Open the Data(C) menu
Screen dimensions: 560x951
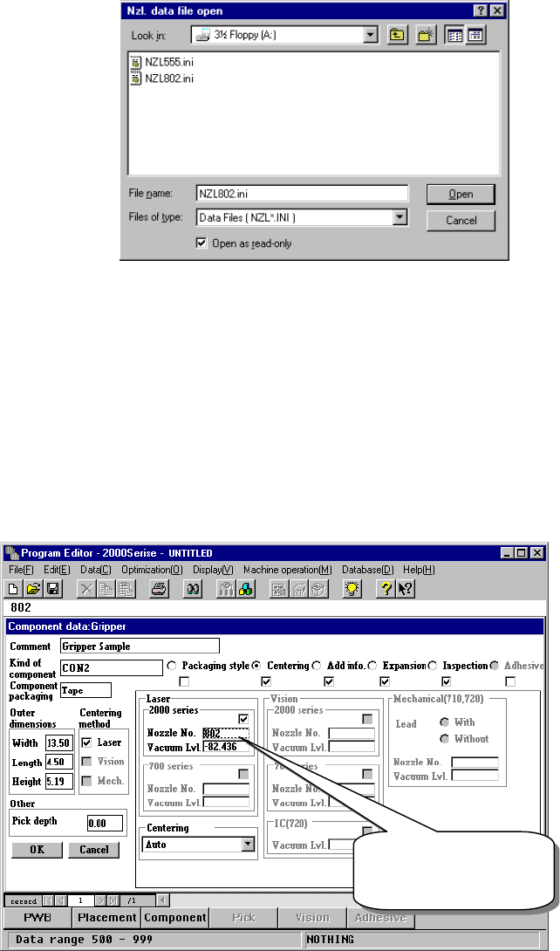[x=96, y=570]
